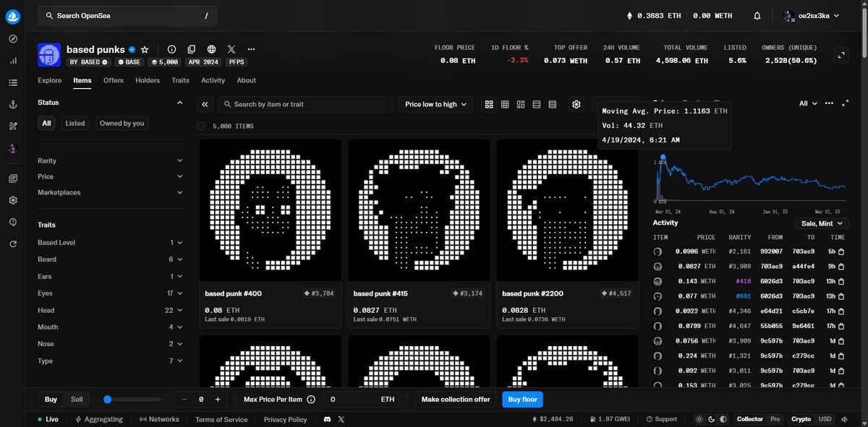
Task: Open based punk #415 thumbnail
Action: (419, 210)
